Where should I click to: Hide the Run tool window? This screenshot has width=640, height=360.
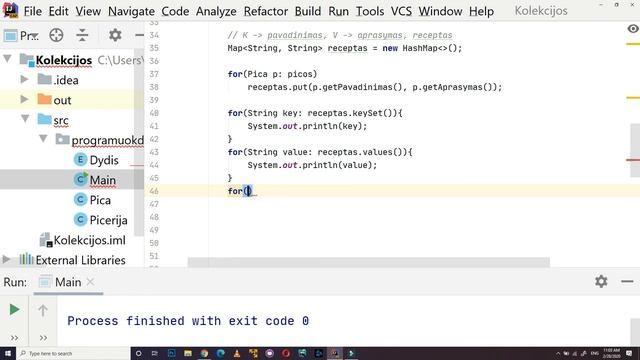627,281
